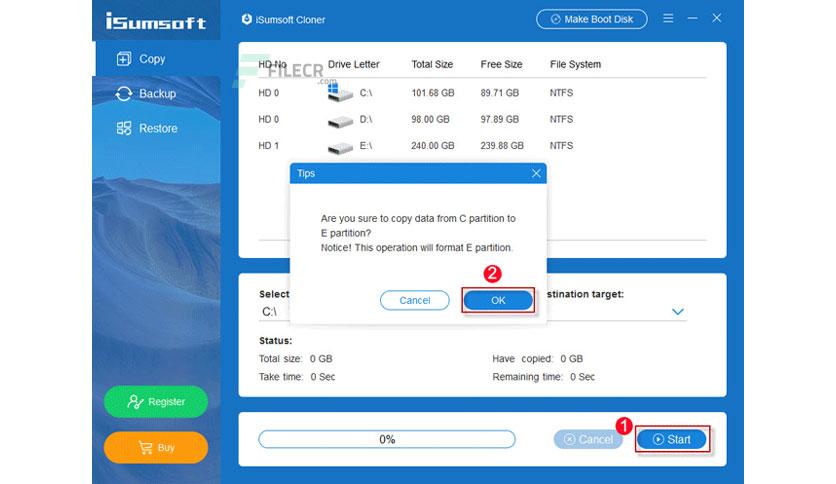Screen dimensions: 836x484
Task: Click the Register button
Action: [156, 402]
